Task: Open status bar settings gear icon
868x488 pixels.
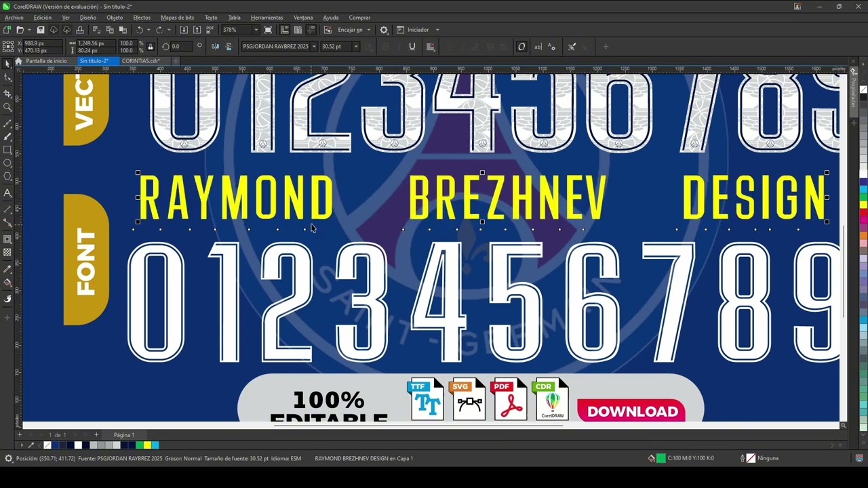Action: pyautogui.click(x=8, y=459)
